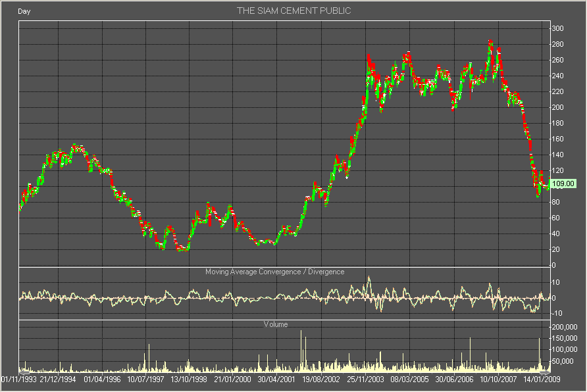This screenshot has width=587, height=392.
Task: Click the 120 price axis value
Action: pos(558,170)
